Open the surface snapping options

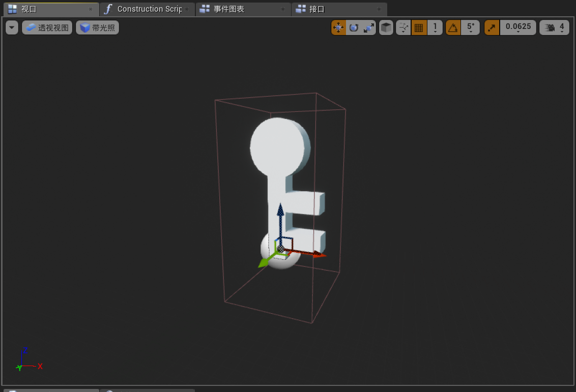404,27
